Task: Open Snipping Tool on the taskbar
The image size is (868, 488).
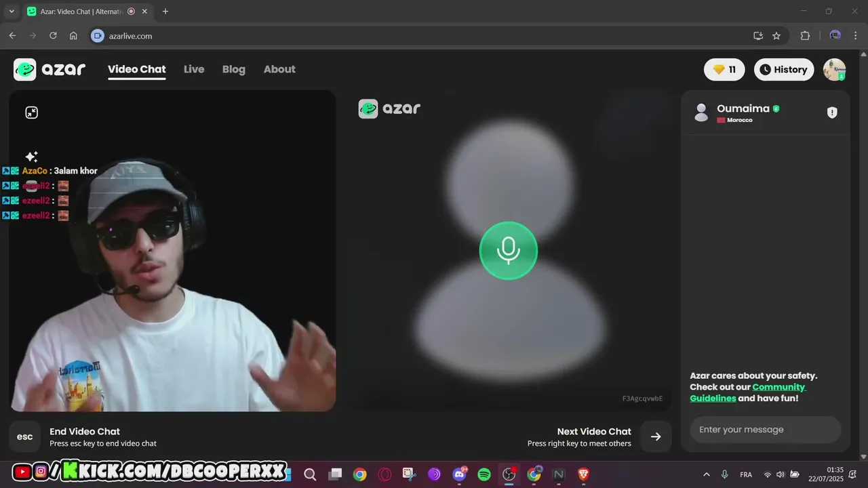Action: [x=410, y=474]
